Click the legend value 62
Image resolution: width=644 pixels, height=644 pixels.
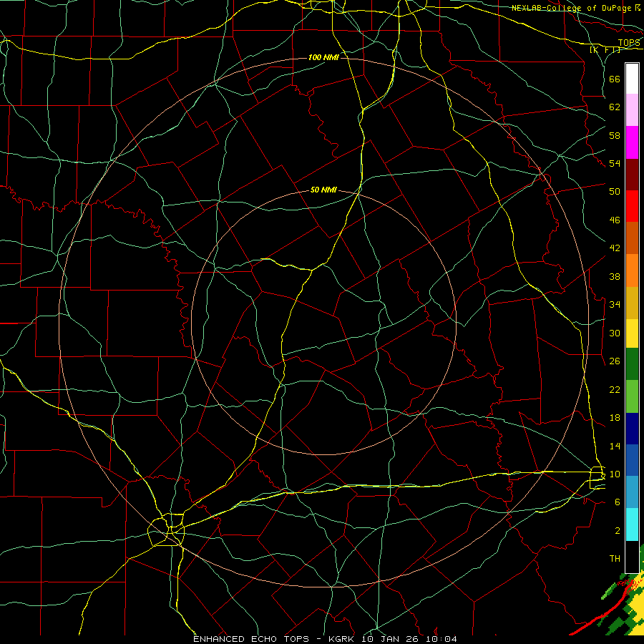tap(615, 107)
